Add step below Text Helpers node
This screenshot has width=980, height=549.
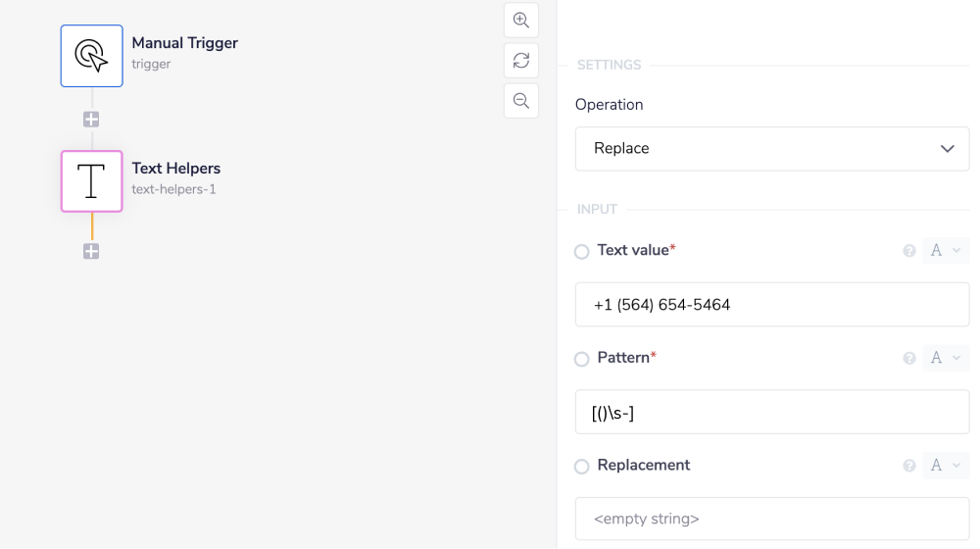[91, 252]
